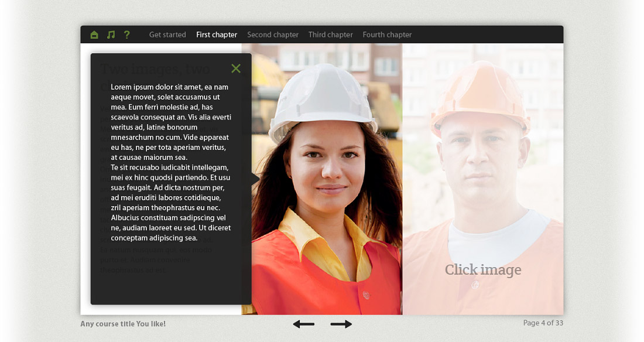
Task: Advance to next page with right arrow
Action: (341, 324)
